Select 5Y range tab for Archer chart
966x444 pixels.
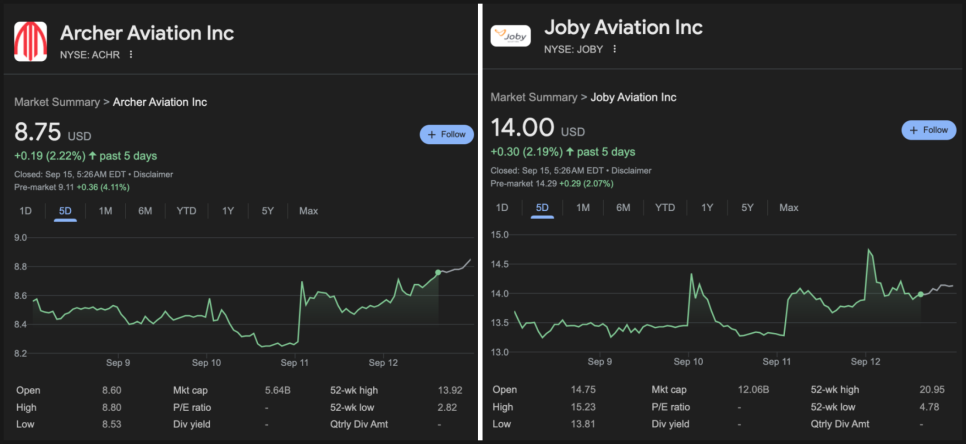(267, 211)
